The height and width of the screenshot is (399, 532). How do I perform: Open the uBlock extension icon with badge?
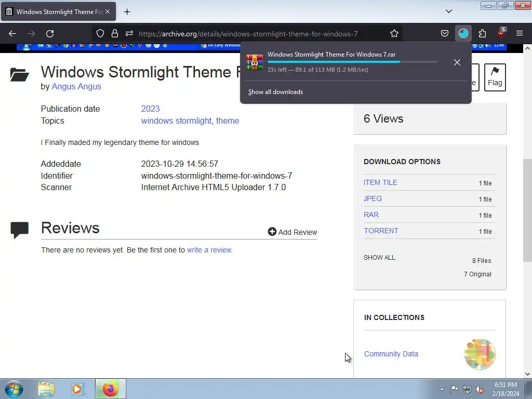tap(501, 33)
